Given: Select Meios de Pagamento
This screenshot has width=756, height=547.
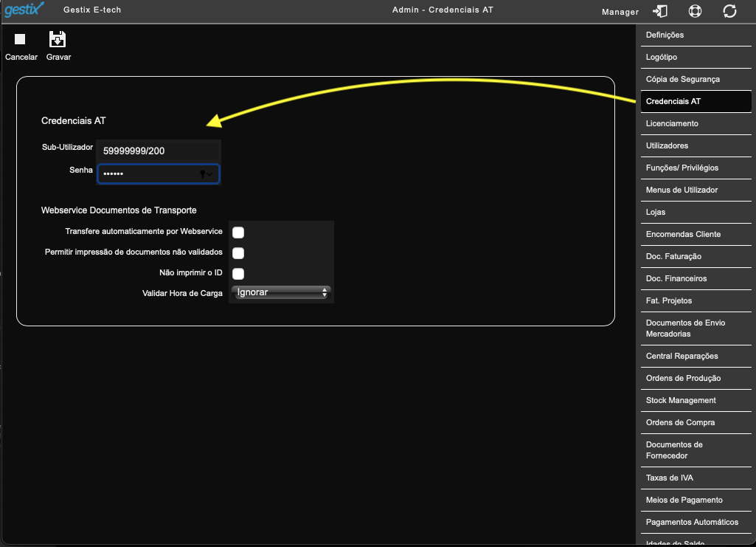Looking at the screenshot, I should 696,500.
